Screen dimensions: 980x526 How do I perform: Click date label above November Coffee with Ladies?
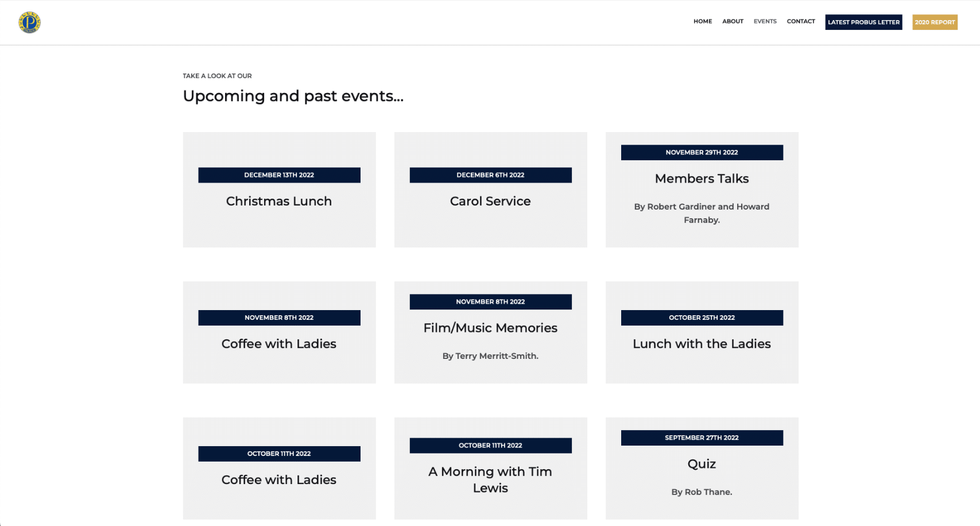pos(279,318)
